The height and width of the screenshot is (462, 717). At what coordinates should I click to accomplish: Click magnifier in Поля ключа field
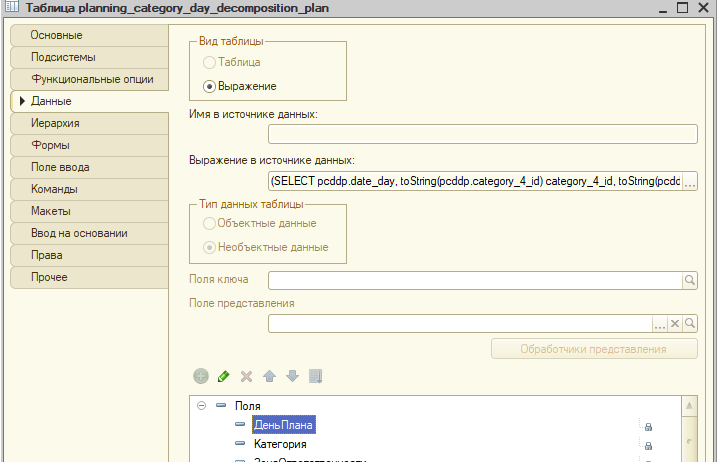690,280
